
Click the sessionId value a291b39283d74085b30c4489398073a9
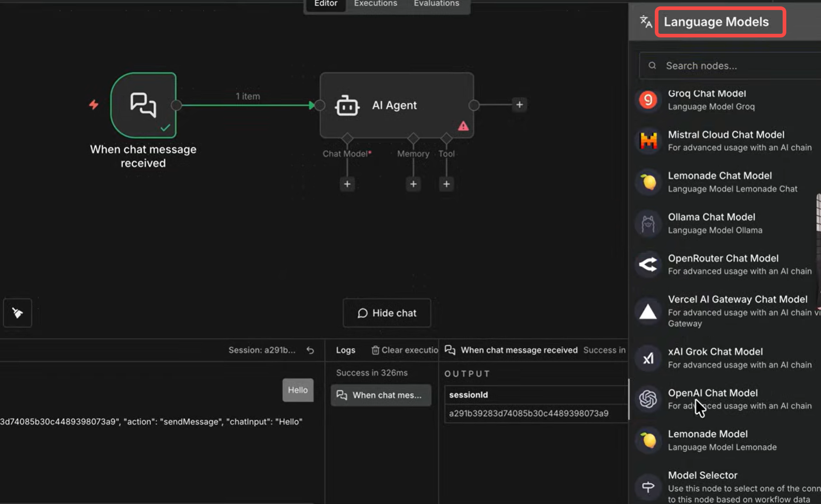click(x=529, y=413)
